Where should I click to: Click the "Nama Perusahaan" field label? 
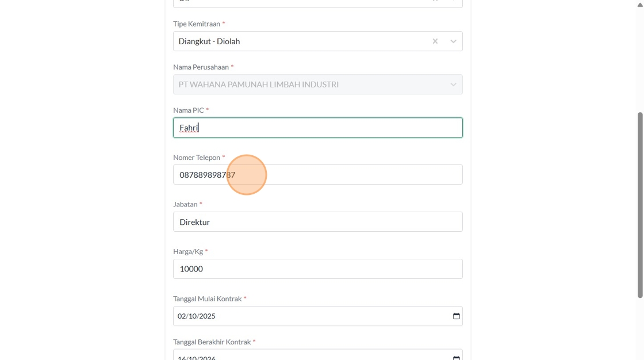[201, 67]
